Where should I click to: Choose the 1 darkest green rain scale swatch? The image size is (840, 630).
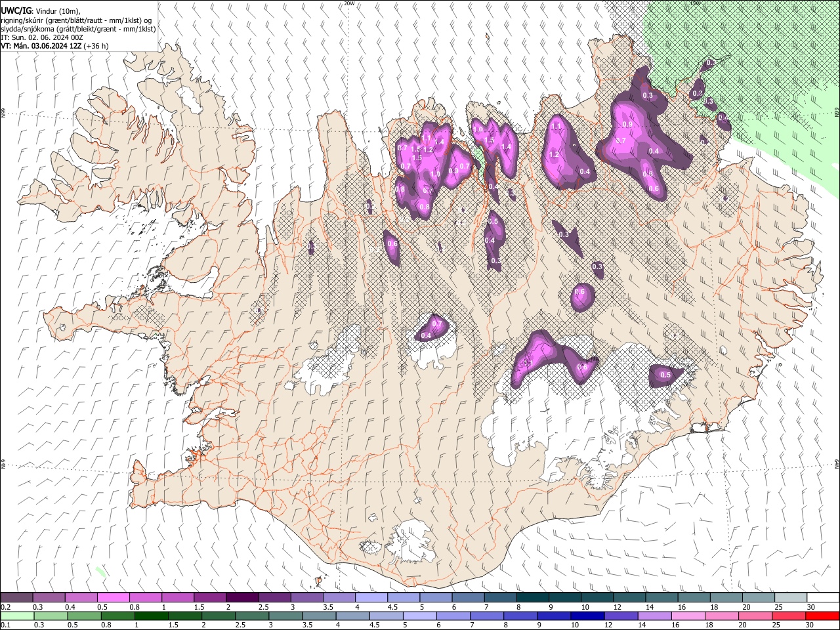(150, 616)
